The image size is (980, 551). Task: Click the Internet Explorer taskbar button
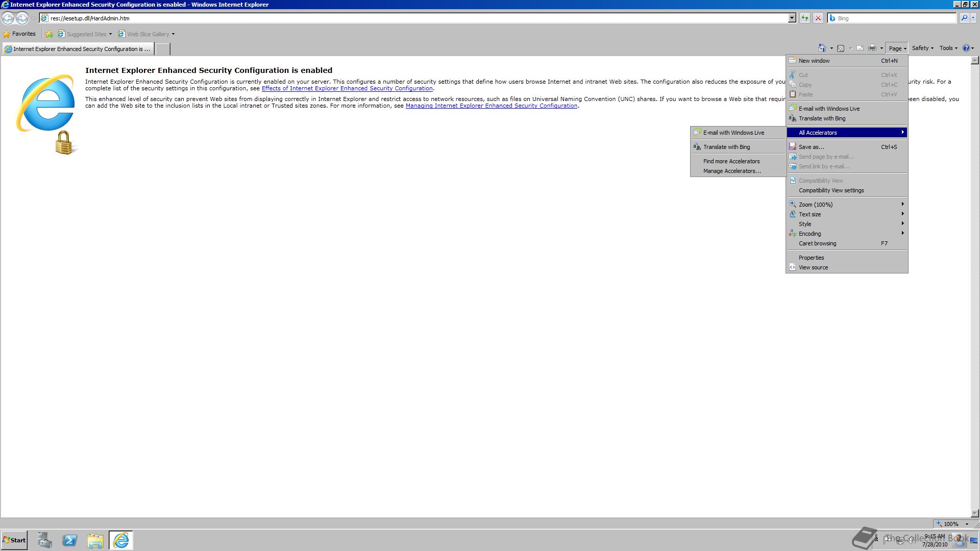[x=121, y=540]
